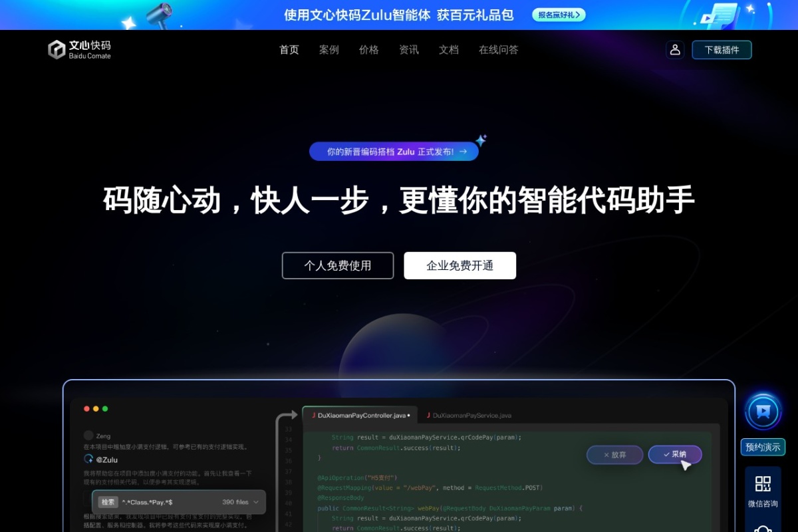Click the Zeng user avatar in the chat panel
Screen dimensions: 798x532
point(88,436)
